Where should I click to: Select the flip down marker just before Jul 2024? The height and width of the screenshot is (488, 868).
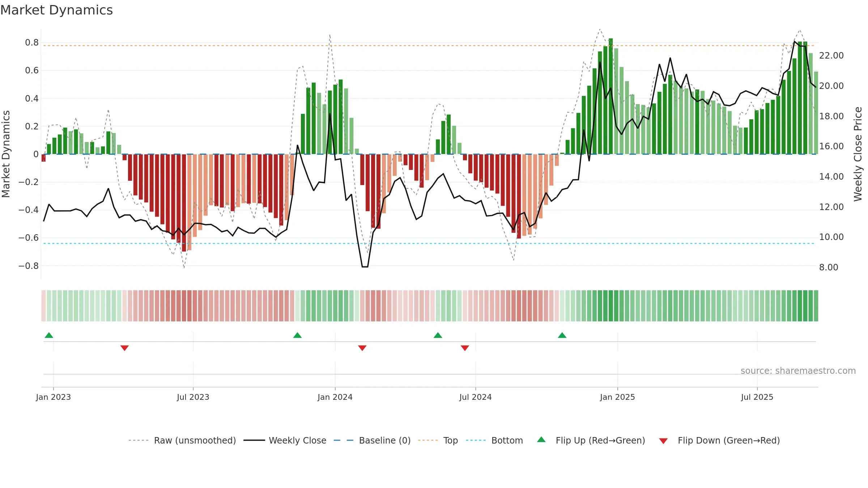(x=465, y=348)
